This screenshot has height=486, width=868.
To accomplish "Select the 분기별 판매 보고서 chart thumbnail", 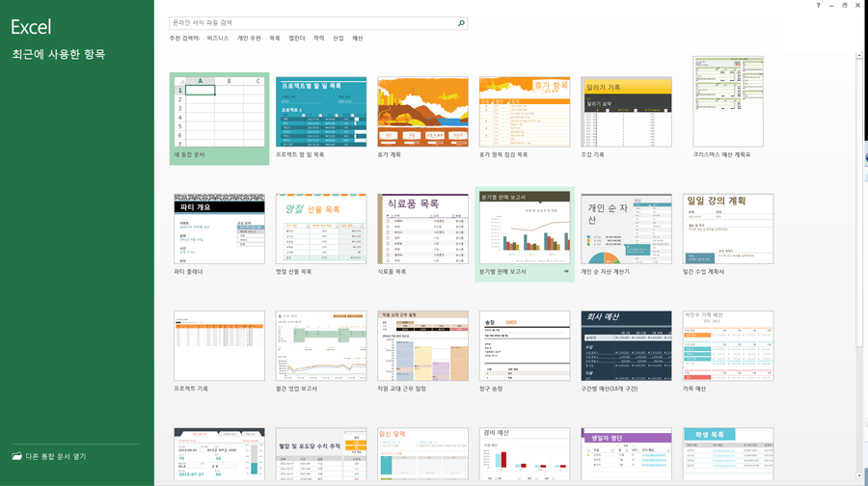I will coord(525,228).
